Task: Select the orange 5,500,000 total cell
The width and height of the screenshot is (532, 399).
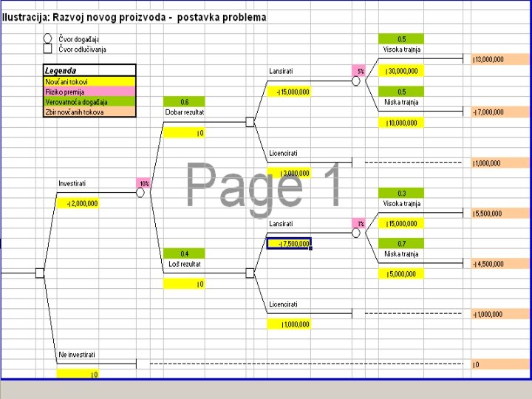Action: pyautogui.click(x=500, y=214)
